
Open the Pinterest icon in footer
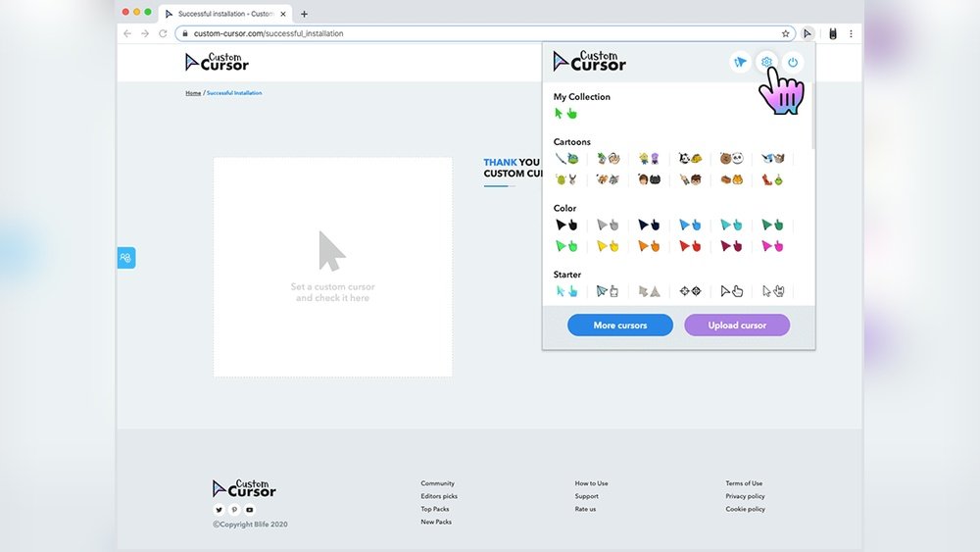click(234, 510)
